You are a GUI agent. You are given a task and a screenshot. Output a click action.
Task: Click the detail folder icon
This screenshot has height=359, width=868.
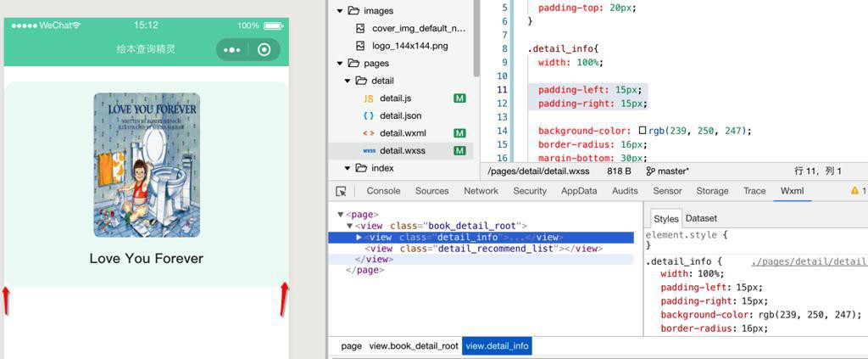[361, 81]
